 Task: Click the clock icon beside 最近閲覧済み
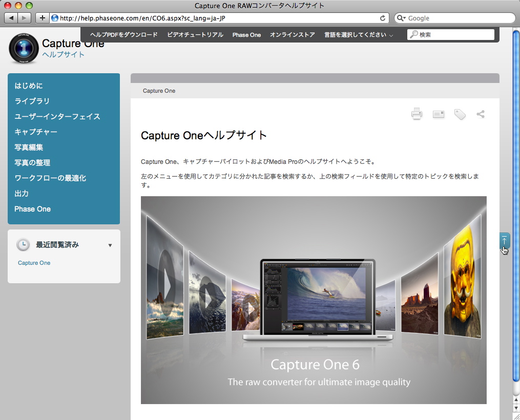click(x=23, y=245)
